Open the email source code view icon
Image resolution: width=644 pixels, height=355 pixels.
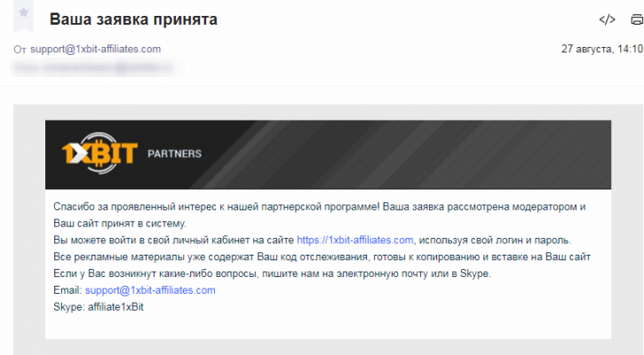[607, 20]
